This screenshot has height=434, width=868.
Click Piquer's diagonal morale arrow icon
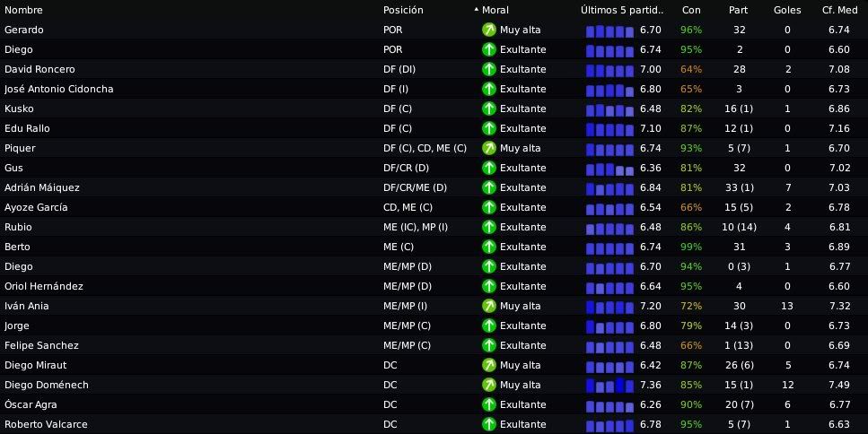tap(489, 148)
